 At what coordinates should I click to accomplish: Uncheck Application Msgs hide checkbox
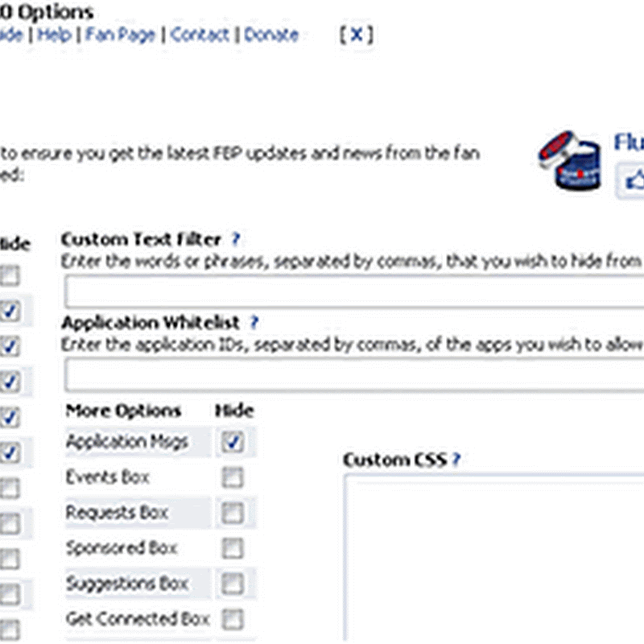click(x=233, y=442)
